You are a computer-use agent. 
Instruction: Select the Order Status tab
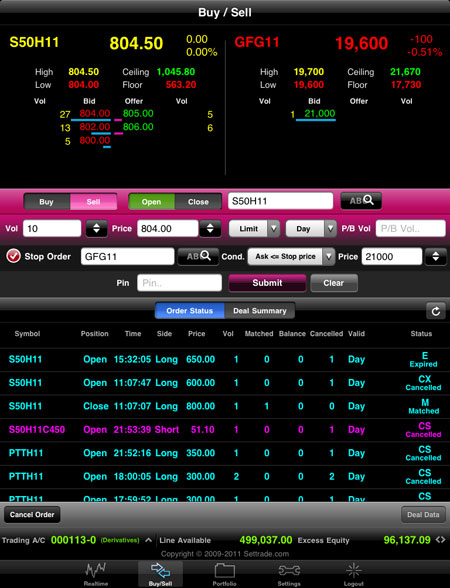(190, 311)
